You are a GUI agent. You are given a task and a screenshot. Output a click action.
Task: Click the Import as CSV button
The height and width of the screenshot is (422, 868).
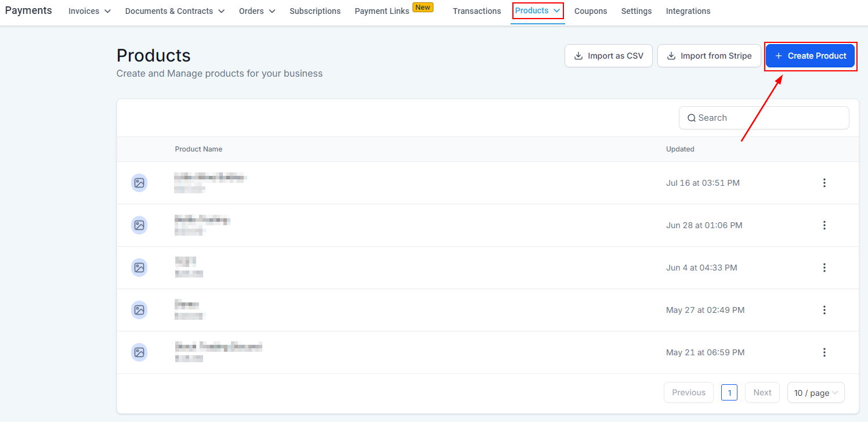pyautogui.click(x=609, y=56)
